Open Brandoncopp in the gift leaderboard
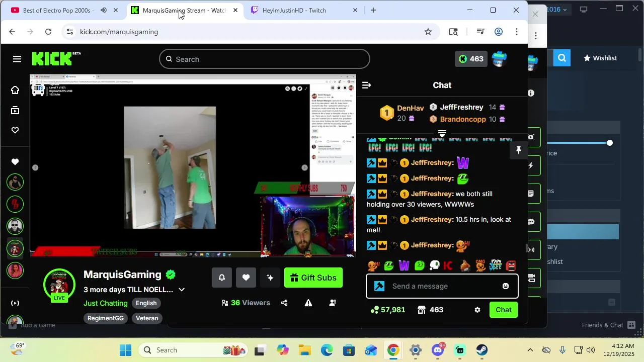 463,119
